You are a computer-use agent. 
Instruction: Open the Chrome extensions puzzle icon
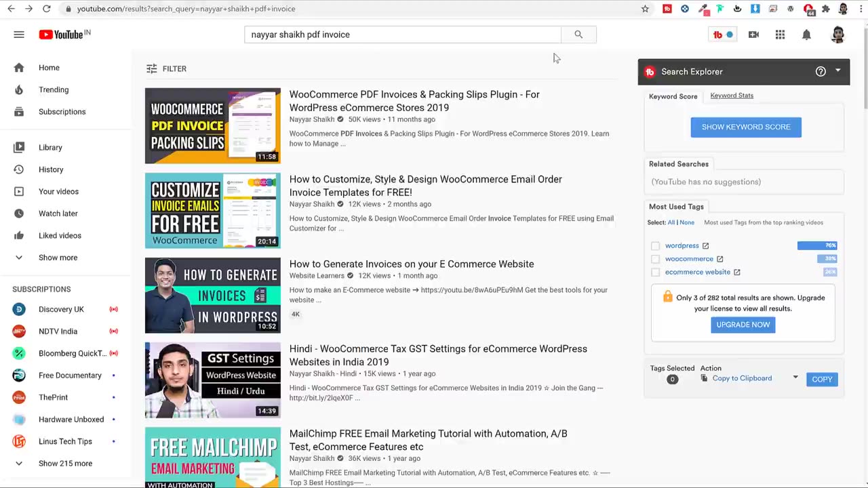tap(825, 9)
